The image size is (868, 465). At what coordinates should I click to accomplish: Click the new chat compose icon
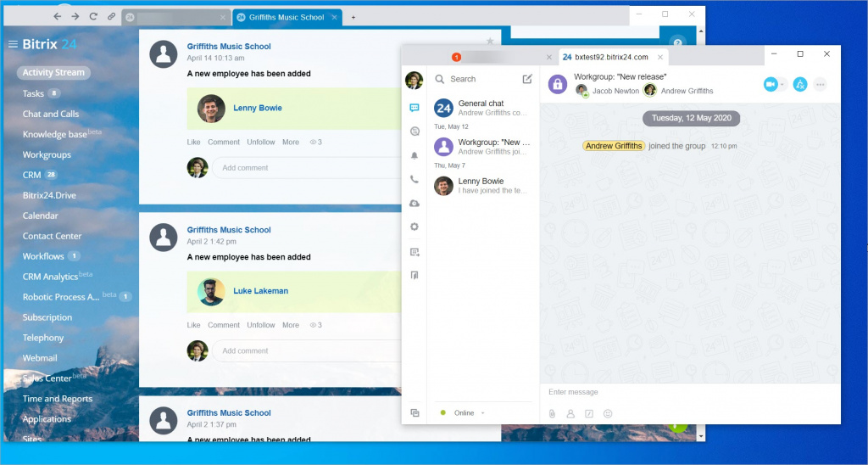coord(527,79)
